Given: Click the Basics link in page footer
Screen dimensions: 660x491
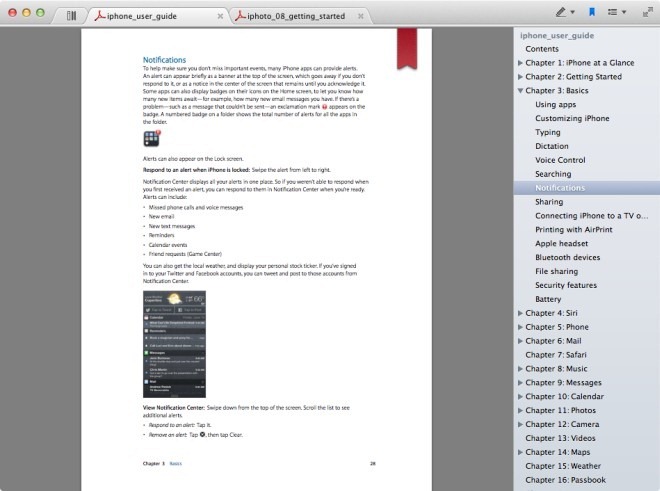Looking at the screenshot, I should pos(176,463).
